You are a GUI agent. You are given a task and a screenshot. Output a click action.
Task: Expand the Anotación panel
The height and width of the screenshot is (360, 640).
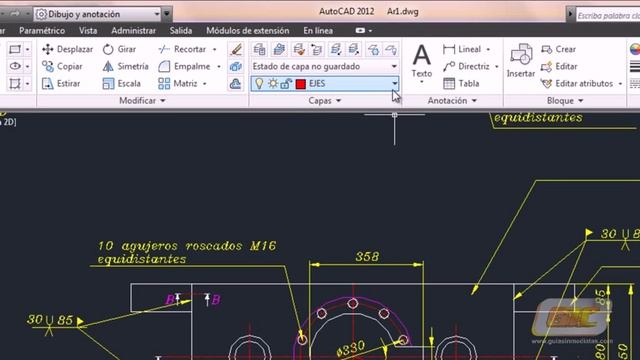(x=452, y=101)
